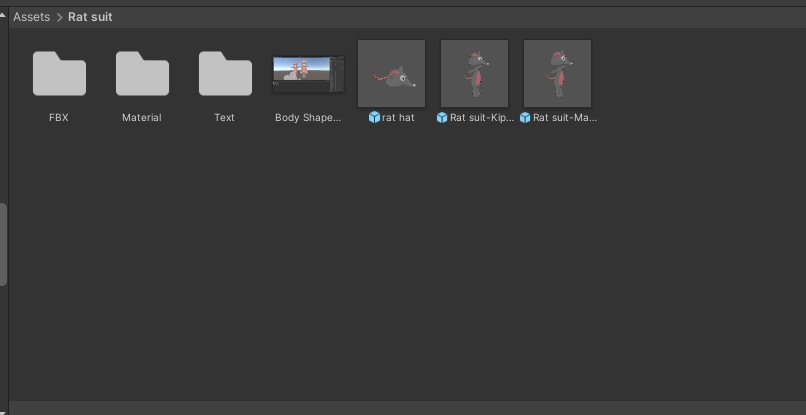
Task: Click the Material folder label
Action: [x=142, y=118]
